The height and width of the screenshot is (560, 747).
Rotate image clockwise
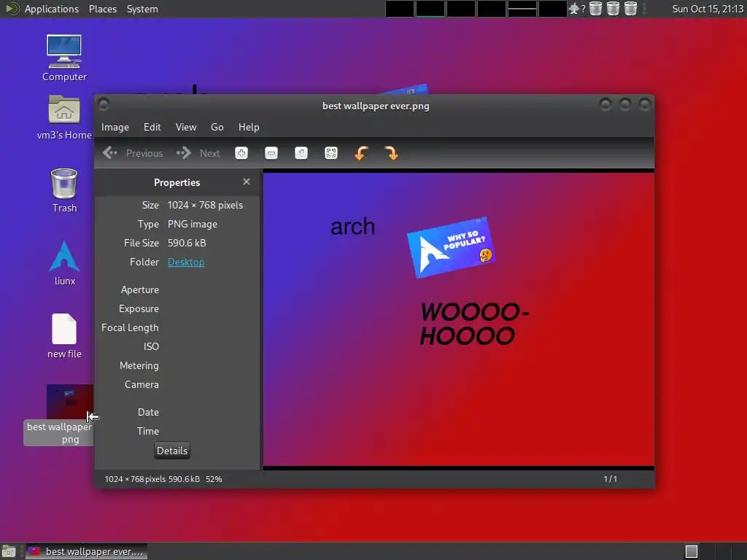pos(391,153)
